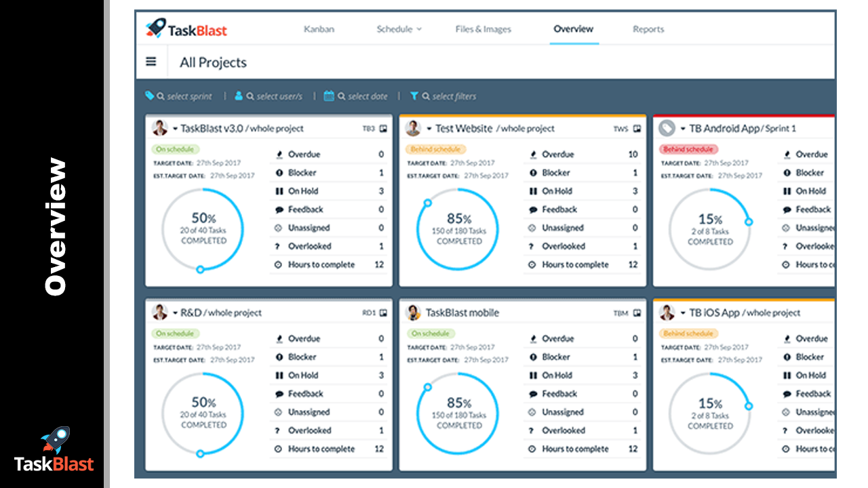This screenshot has width=868, height=488.
Task: Click the 50% progress ring on TaskBlast v3.0
Action: (203, 229)
